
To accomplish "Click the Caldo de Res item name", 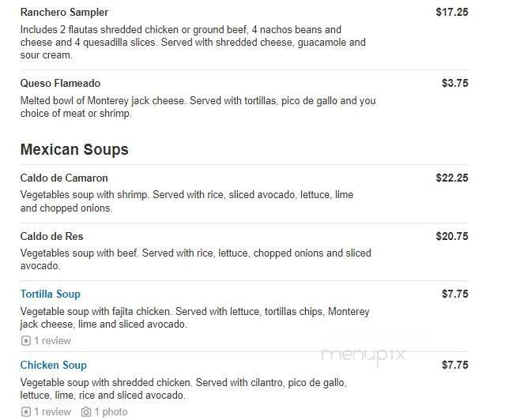I will tap(51, 237).
